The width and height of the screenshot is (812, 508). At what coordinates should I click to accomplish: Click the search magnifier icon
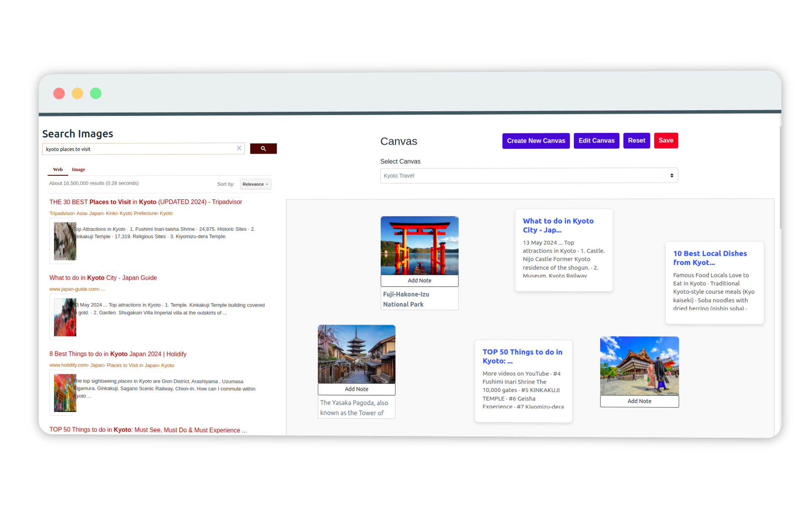pyautogui.click(x=263, y=147)
